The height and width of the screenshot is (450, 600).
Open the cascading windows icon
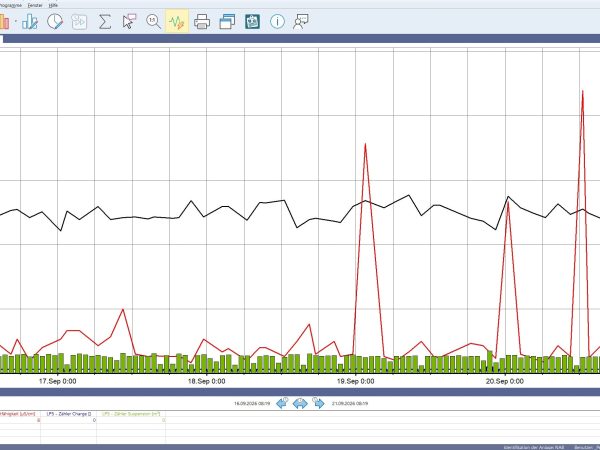tap(227, 21)
